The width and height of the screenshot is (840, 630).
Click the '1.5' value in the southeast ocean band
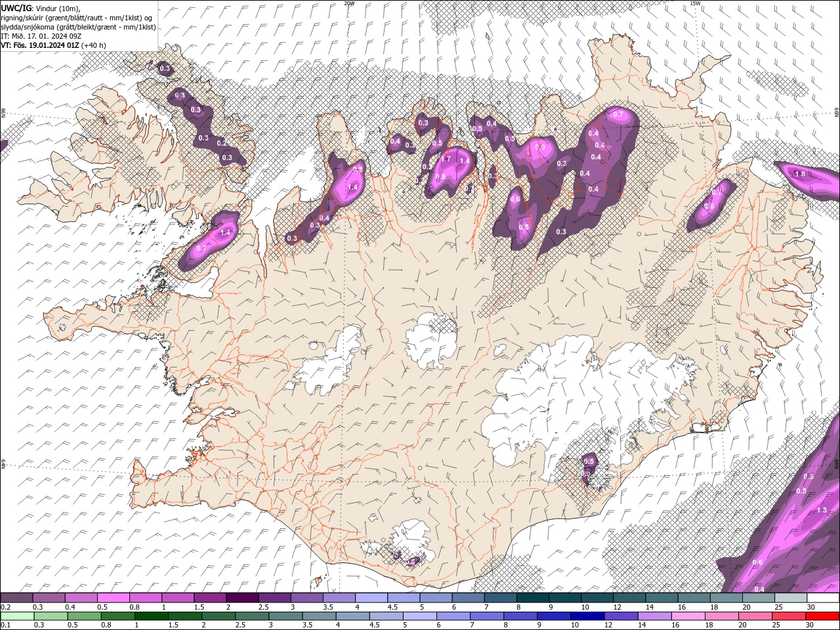click(x=822, y=510)
